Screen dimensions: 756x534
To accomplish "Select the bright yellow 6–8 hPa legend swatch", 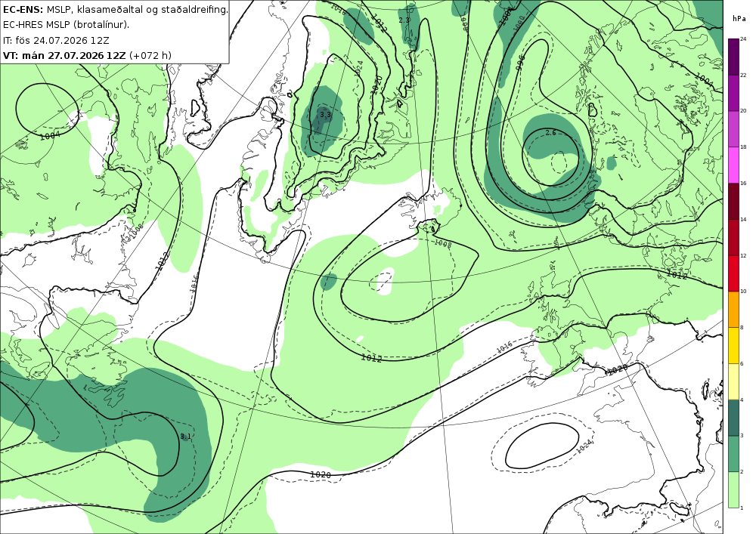I will [734, 345].
